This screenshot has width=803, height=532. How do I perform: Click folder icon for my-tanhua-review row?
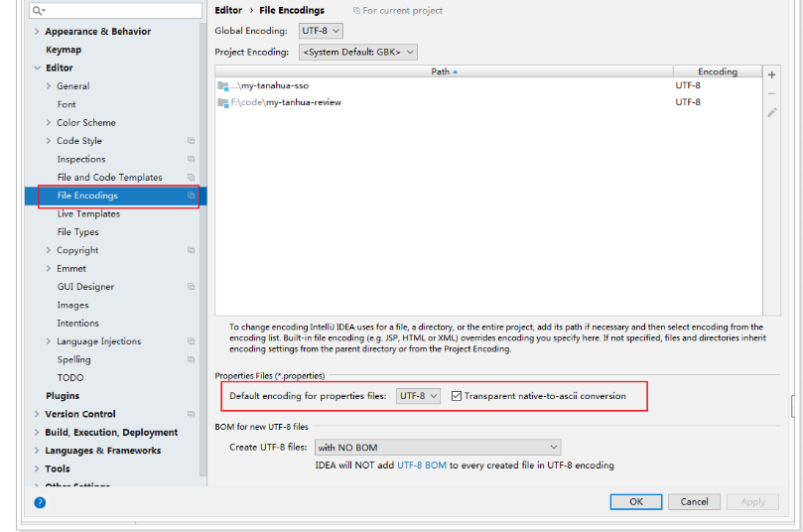(222, 102)
